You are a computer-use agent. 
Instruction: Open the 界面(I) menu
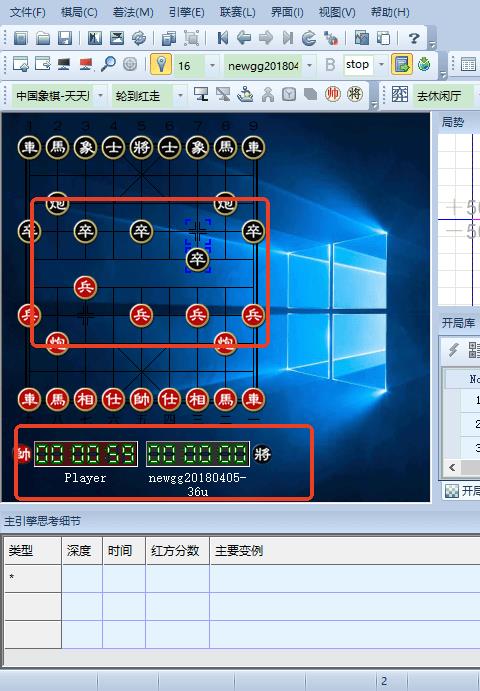pyautogui.click(x=287, y=12)
